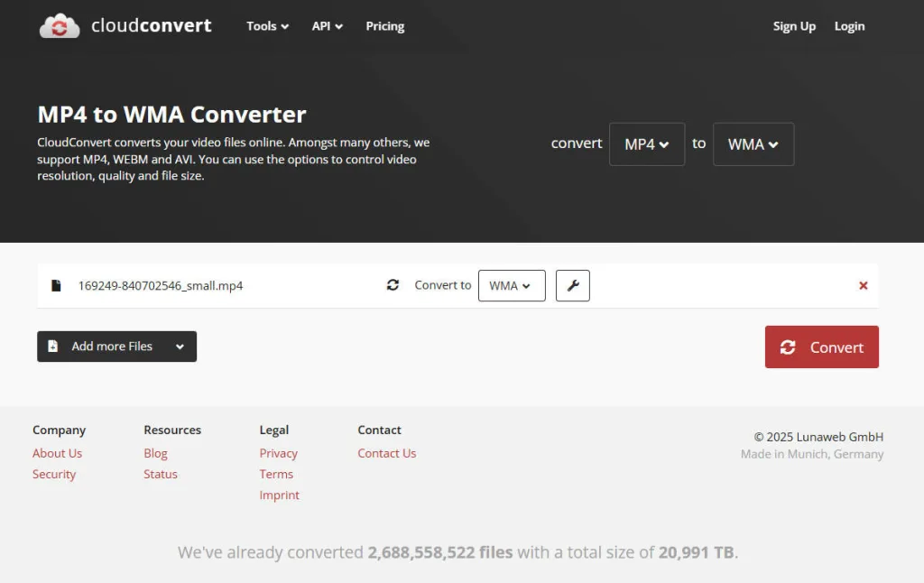This screenshot has width=924, height=583.
Task: Click the document icon next to the filename
Action: pyautogui.click(x=55, y=284)
